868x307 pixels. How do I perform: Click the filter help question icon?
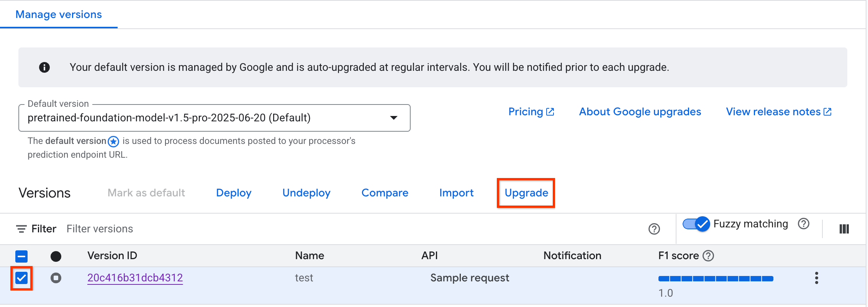(x=654, y=229)
